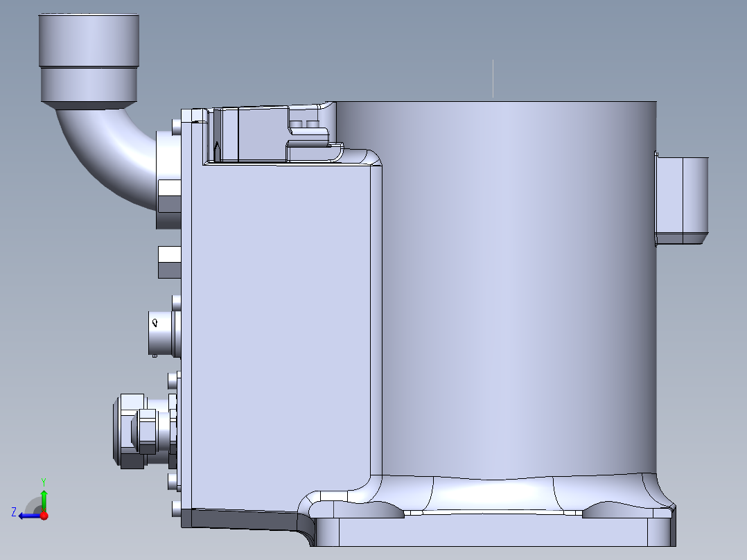Click the red origin sphere of the triad
Viewport: 747px width, 560px height.
(x=44, y=516)
